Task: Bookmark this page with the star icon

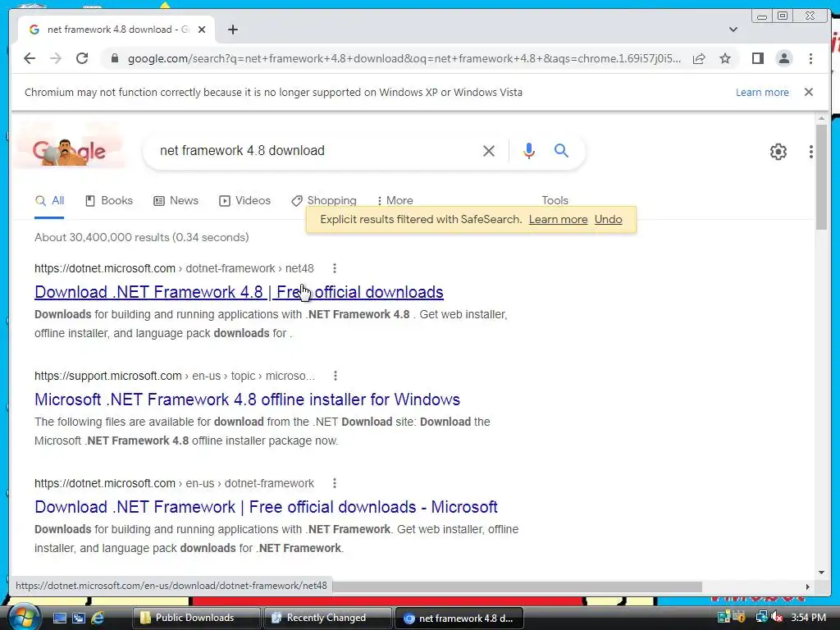Action: (725, 58)
